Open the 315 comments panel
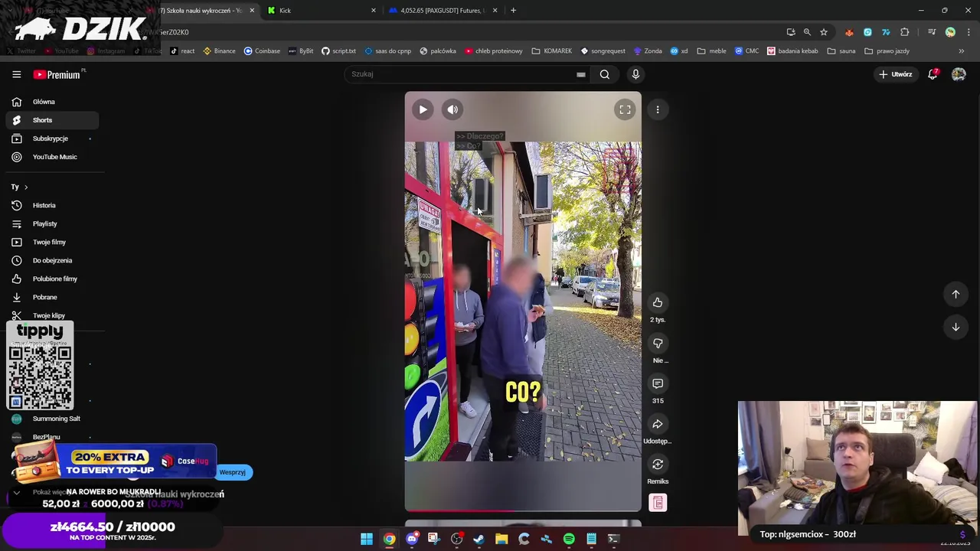Viewport: 980px width, 551px height. [658, 383]
